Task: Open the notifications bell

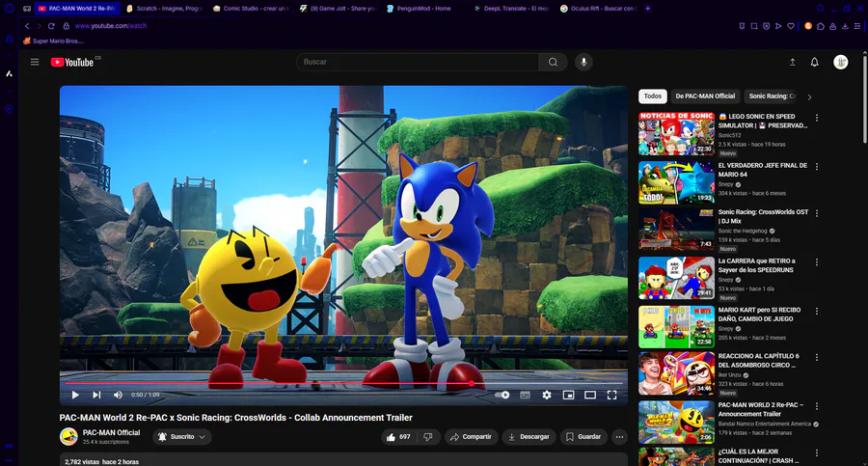Action: coord(814,62)
